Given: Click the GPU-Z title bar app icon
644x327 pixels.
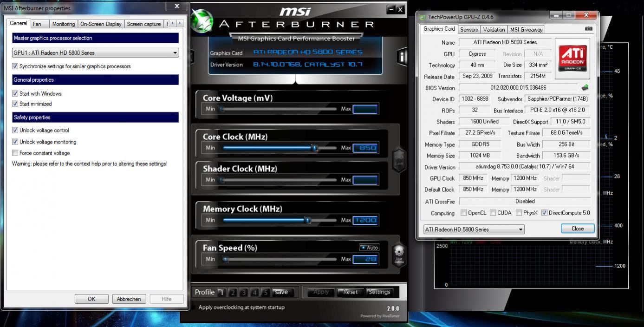Looking at the screenshot, I should click(423, 17).
